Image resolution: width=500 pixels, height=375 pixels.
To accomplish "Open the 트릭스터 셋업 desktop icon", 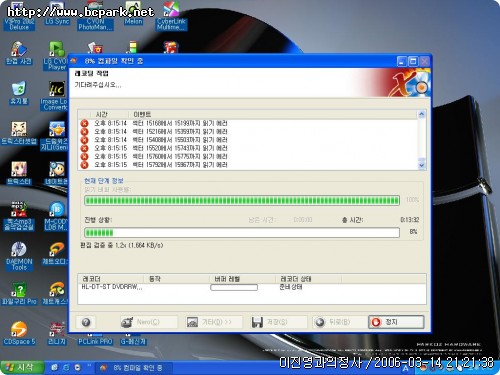I will point(19,133).
